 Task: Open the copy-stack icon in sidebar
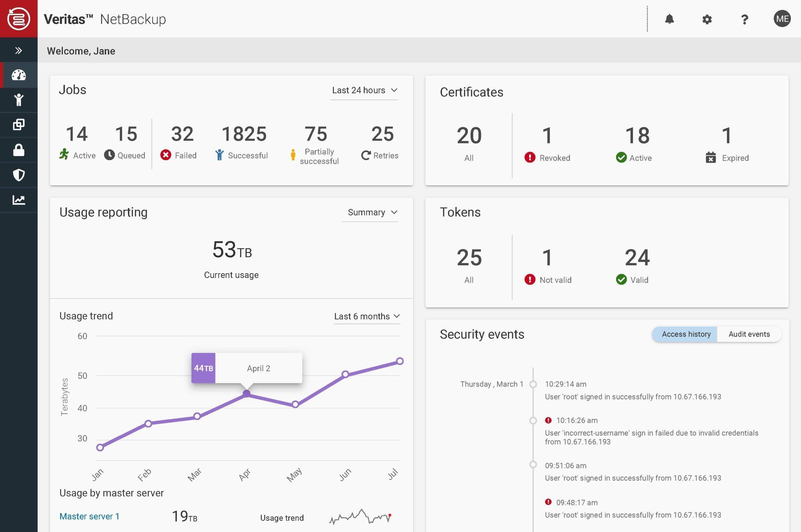(x=19, y=125)
